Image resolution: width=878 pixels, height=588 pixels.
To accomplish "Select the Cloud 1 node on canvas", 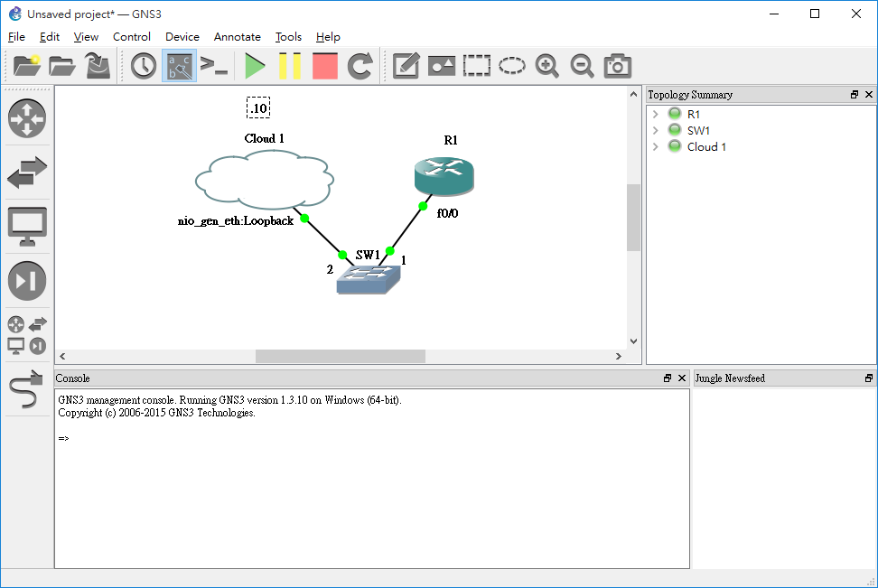I will click(265, 181).
